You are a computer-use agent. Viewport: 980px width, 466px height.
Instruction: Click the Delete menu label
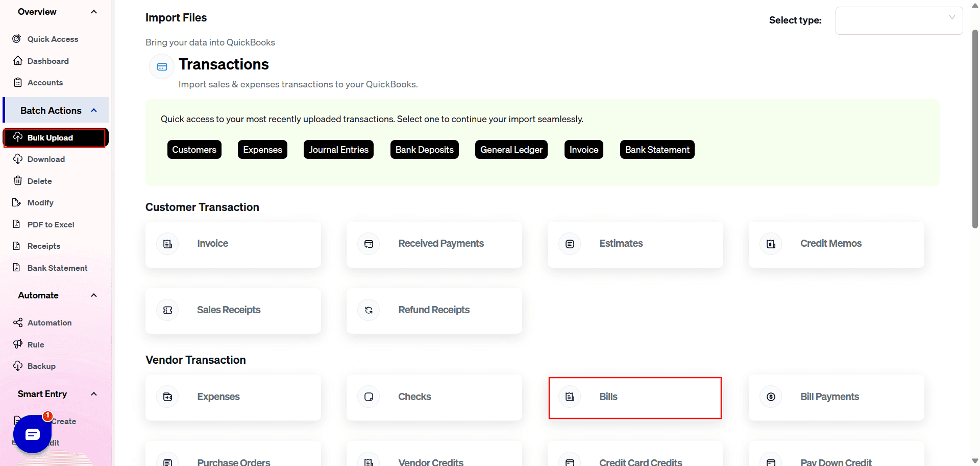(x=40, y=181)
